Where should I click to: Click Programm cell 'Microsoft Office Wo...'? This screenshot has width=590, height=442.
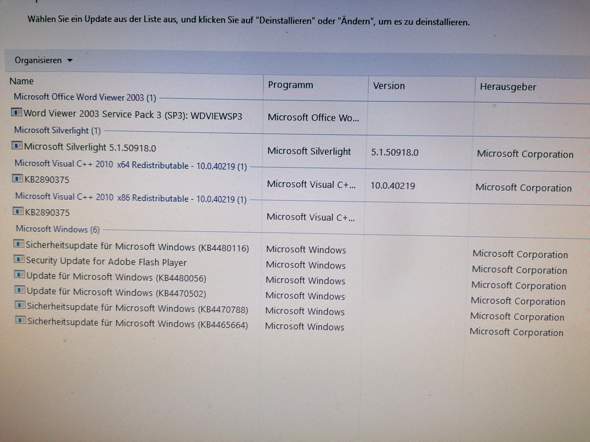[x=313, y=118]
